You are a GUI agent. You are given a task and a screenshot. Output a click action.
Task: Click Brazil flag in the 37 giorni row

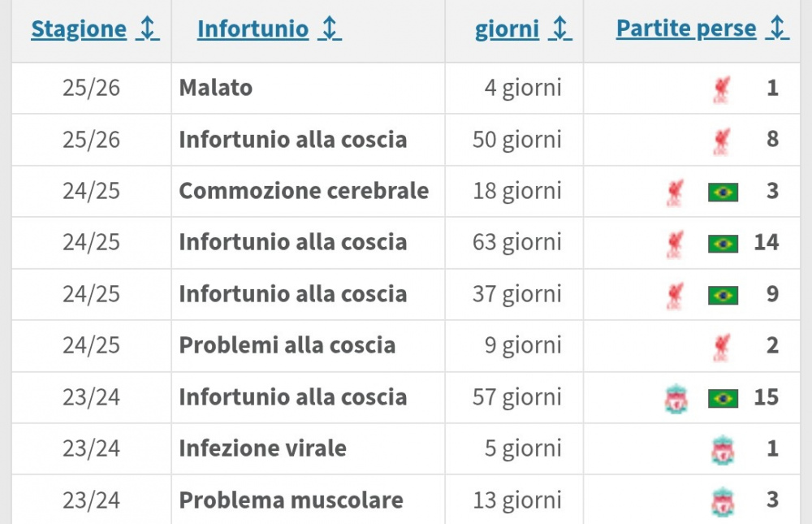pyautogui.click(x=722, y=295)
